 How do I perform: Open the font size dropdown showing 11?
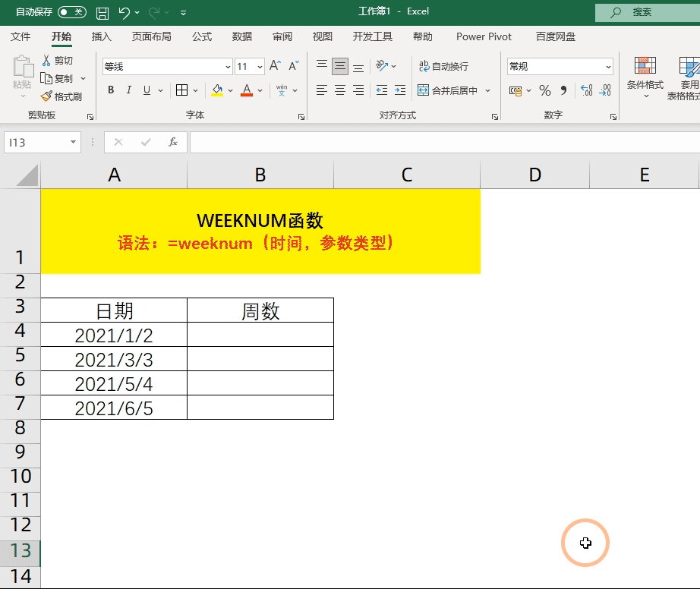260,67
